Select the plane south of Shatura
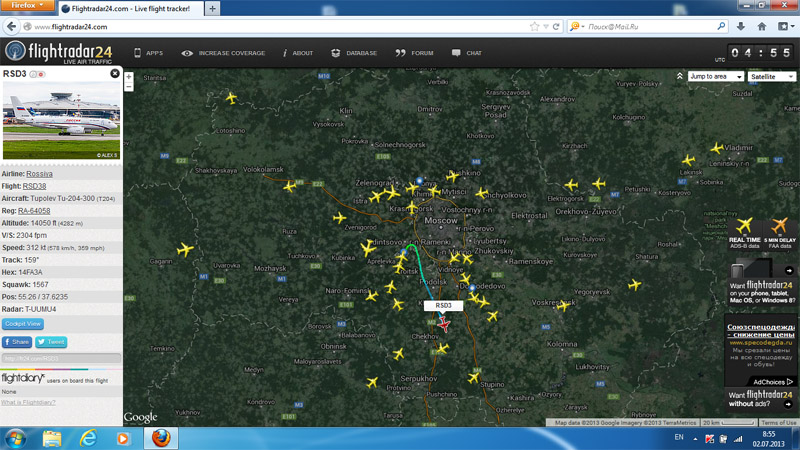The image size is (800, 450). (x=635, y=284)
